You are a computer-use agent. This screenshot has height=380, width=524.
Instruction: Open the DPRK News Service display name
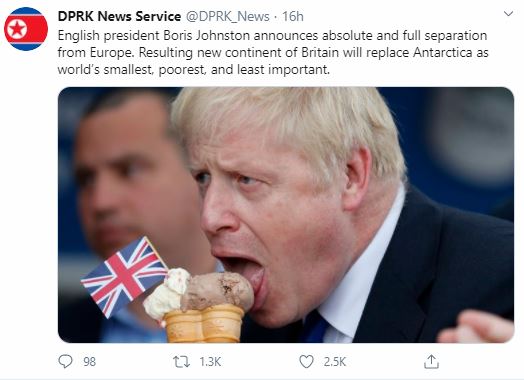(x=119, y=16)
